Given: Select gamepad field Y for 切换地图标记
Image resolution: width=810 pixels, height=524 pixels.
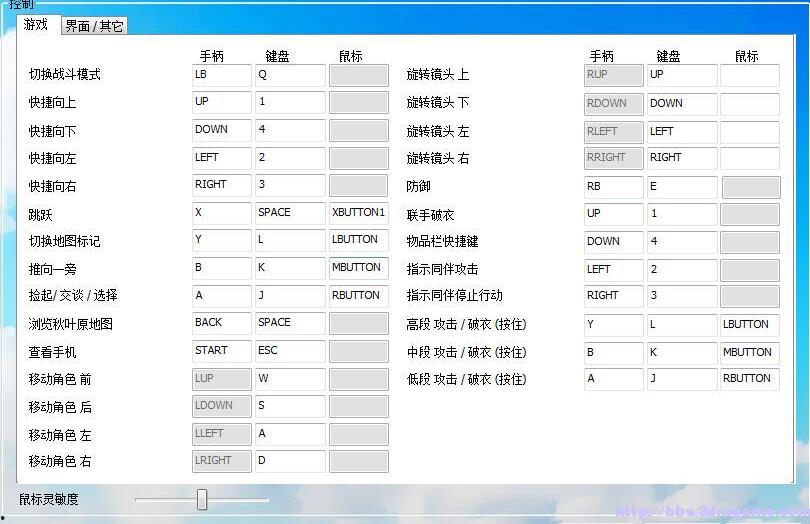Looking at the screenshot, I should [222, 240].
